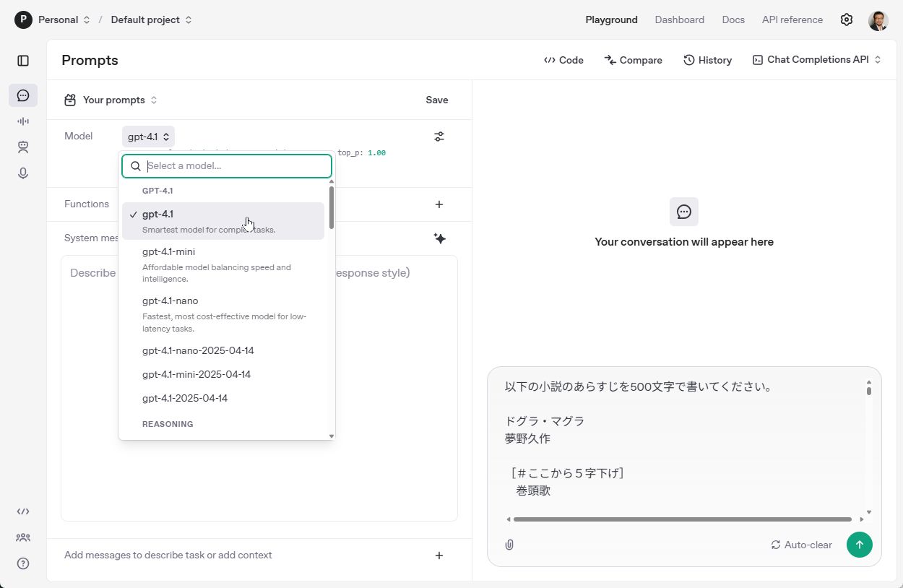Open the Audio waveform icon in sidebar
Image resolution: width=903 pixels, height=588 pixels.
[x=23, y=121]
